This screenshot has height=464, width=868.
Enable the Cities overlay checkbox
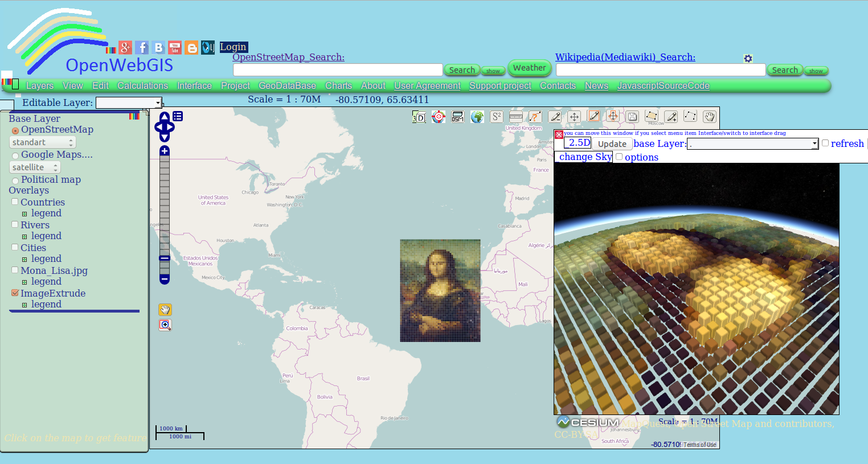click(15, 247)
